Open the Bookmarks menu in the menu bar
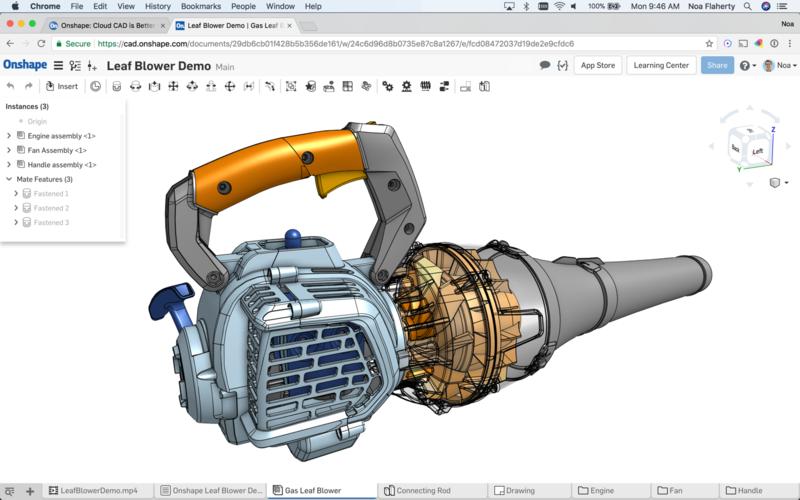Image resolution: width=800 pixels, height=500 pixels. 200,6
